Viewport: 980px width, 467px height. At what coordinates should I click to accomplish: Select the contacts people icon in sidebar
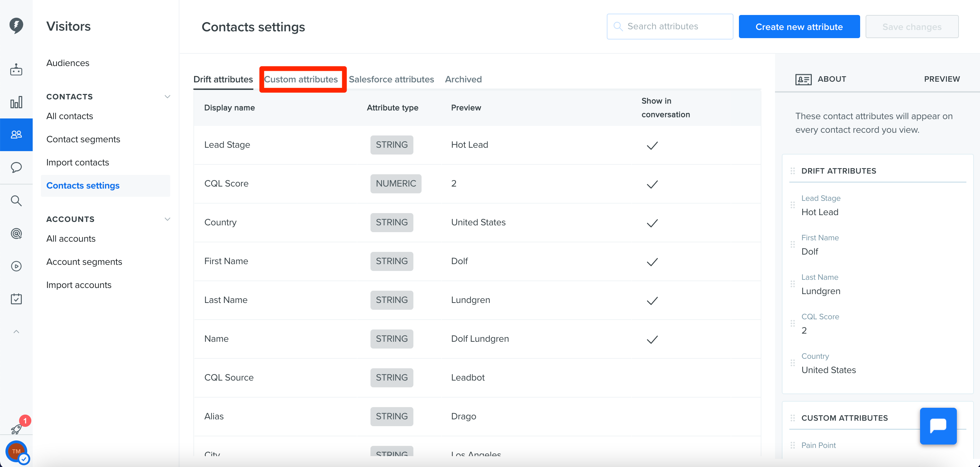point(16,135)
